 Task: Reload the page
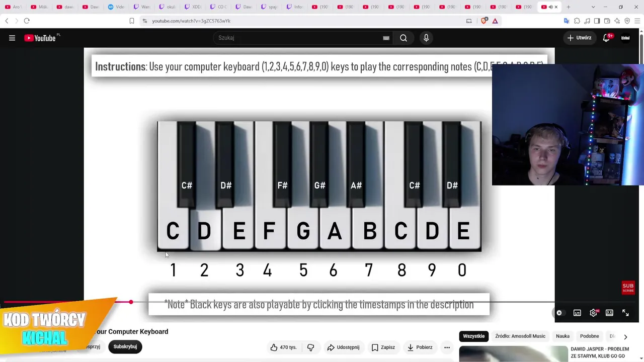tap(27, 21)
